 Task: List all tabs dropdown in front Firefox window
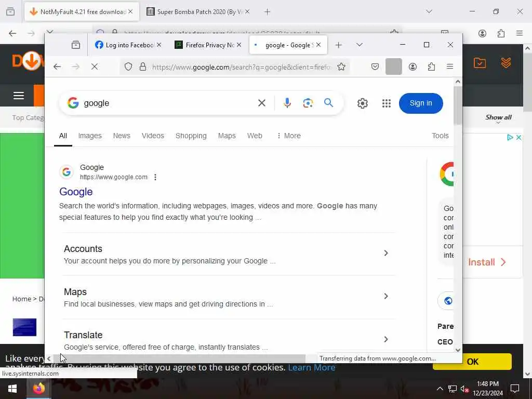click(360, 45)
